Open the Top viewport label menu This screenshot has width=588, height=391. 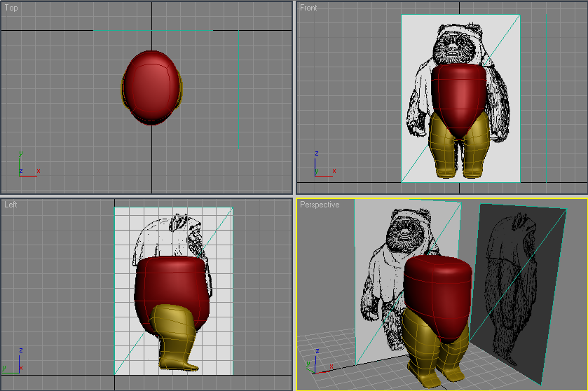[11, 8]
